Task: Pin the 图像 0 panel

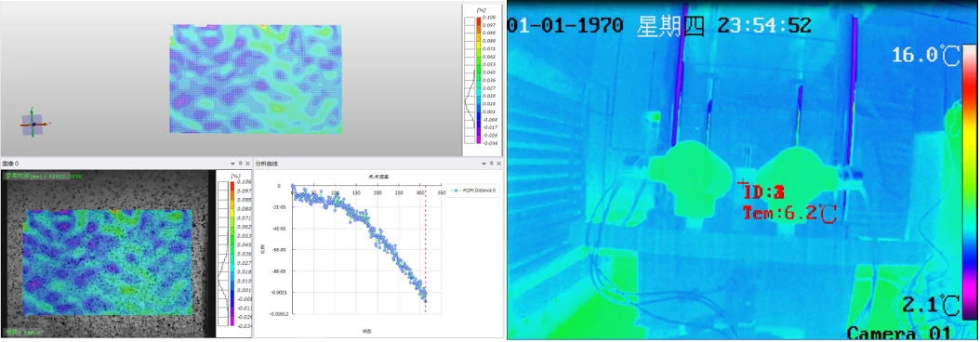Action: pyautogui.click(x=241, y=164)
